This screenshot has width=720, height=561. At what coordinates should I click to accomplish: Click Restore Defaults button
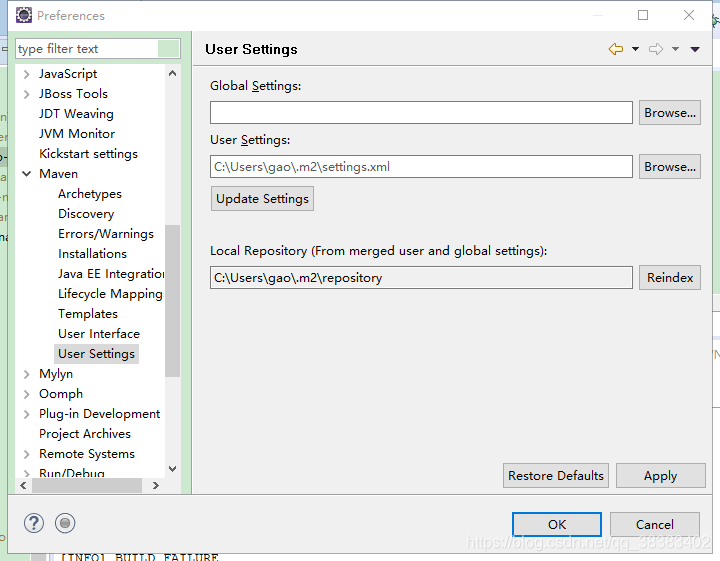click(x=556, y=476)
